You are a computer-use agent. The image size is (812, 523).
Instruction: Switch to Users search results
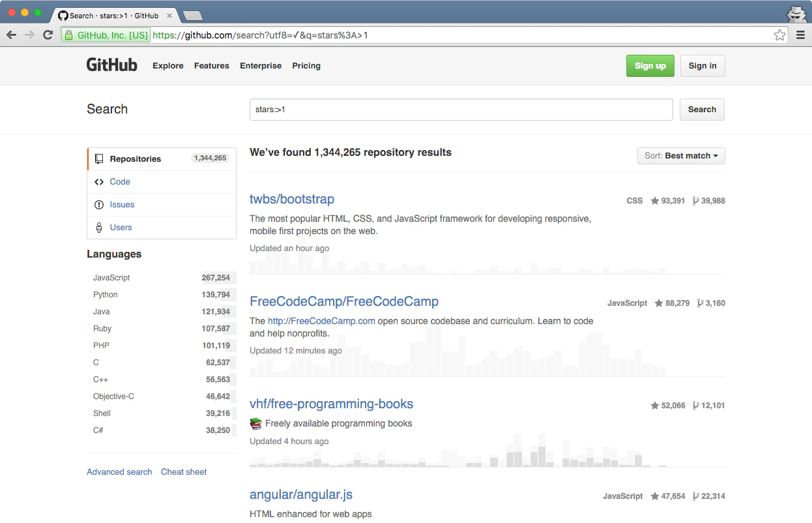click(x=162, y=228)
